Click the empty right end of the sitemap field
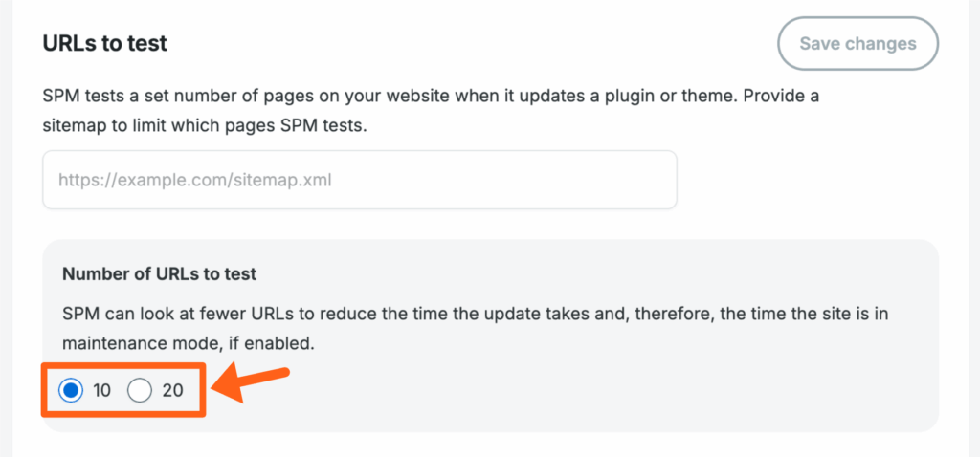Viewport: 980px width, 457px height. click(x=622, y=179)
